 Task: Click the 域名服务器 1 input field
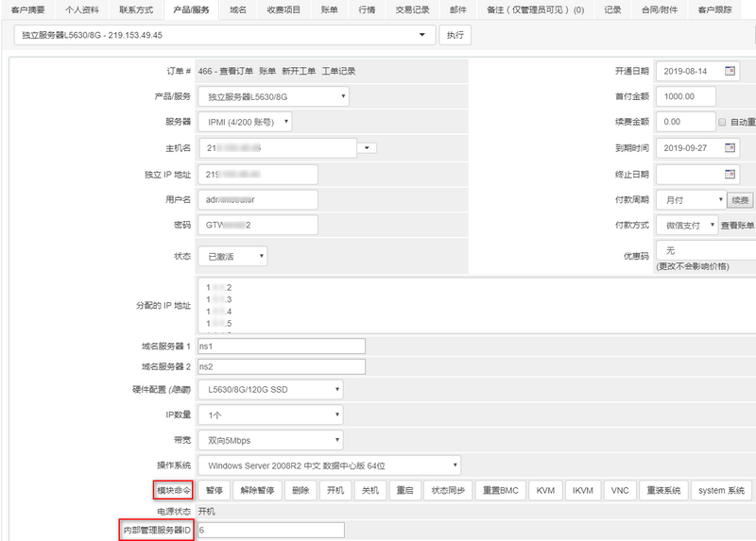point(282,346)
